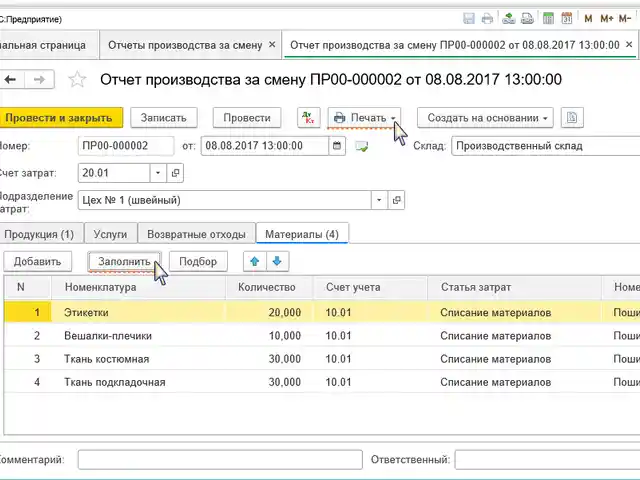Click the print preview icon in top toolbar
640x480 pixels.
click(527, 18)
